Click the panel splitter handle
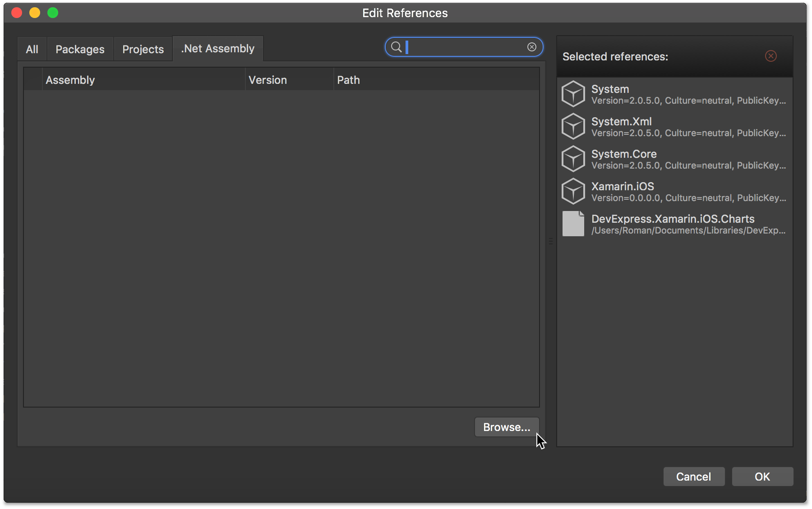812x509 pixels. coord(550,242)
